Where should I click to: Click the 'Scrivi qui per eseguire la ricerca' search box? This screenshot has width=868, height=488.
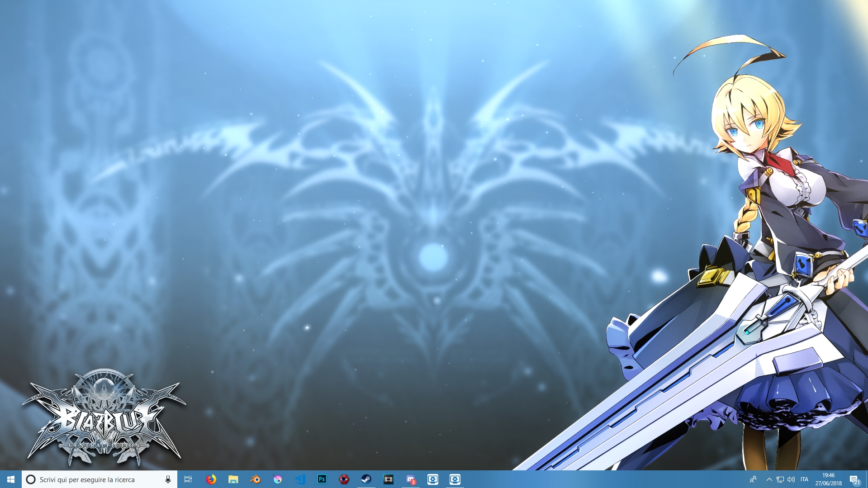coord(100,479)
